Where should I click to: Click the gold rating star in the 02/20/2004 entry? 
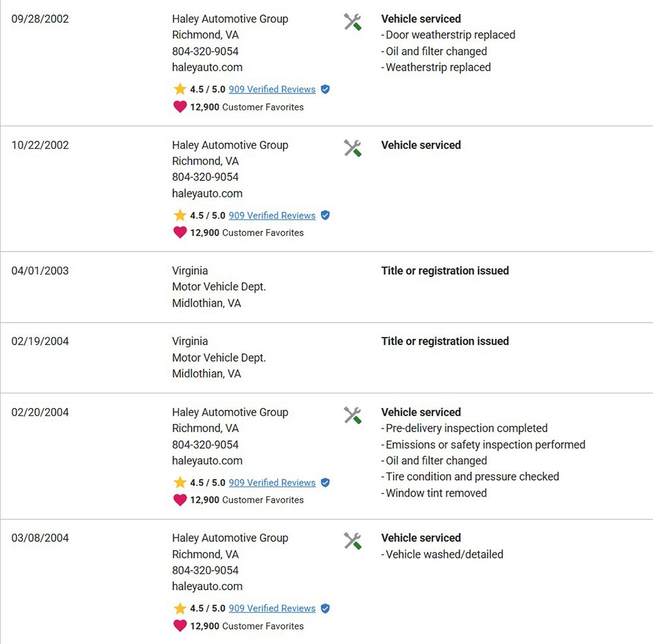tap(180, 482)
